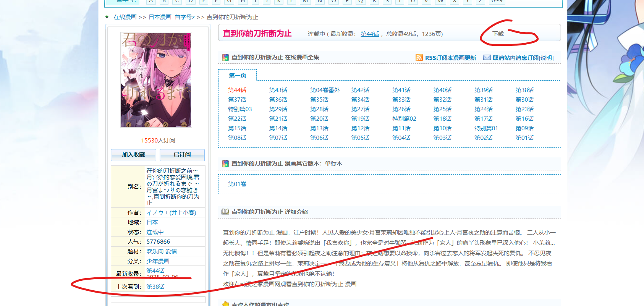Open last-read 第38话 in 上次看到 row
This screenshot has width=644, height=306.
(155, 287)
